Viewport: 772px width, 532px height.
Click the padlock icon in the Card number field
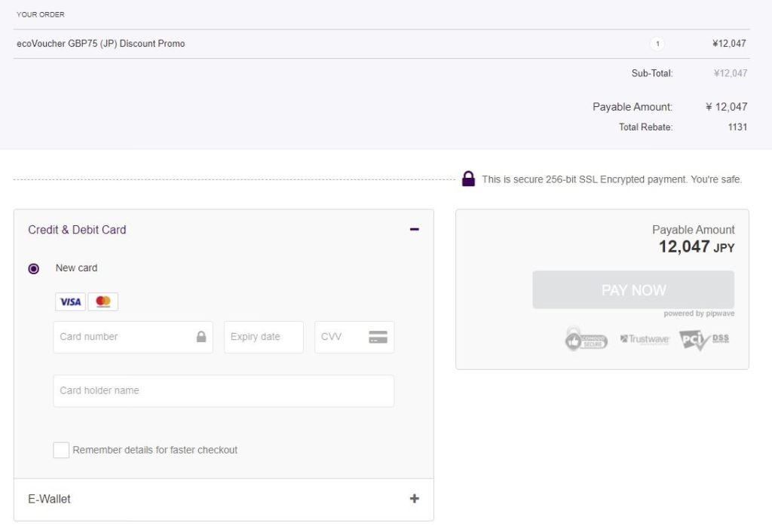(201, 337)
